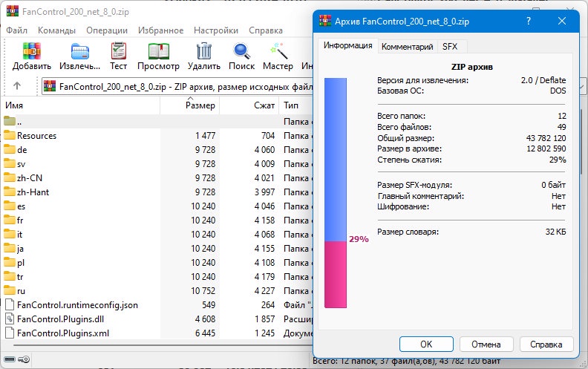Open the Избранное menu

160,30
